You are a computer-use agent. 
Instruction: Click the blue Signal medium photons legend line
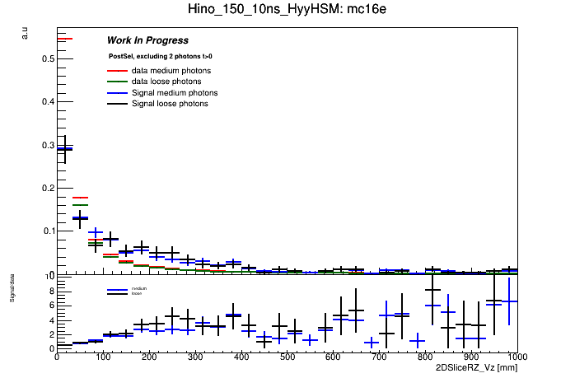pyautogui.click(x=116, y=93)
